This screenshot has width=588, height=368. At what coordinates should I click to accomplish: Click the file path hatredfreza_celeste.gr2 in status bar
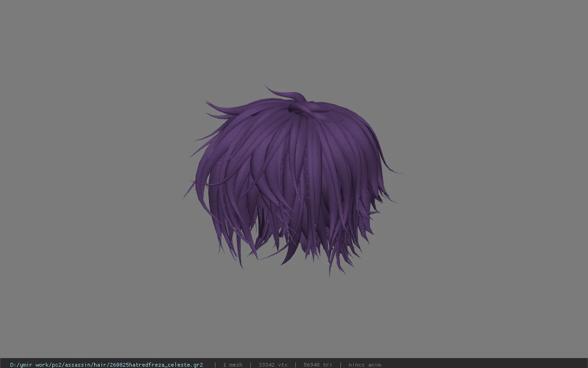(107, 365)
